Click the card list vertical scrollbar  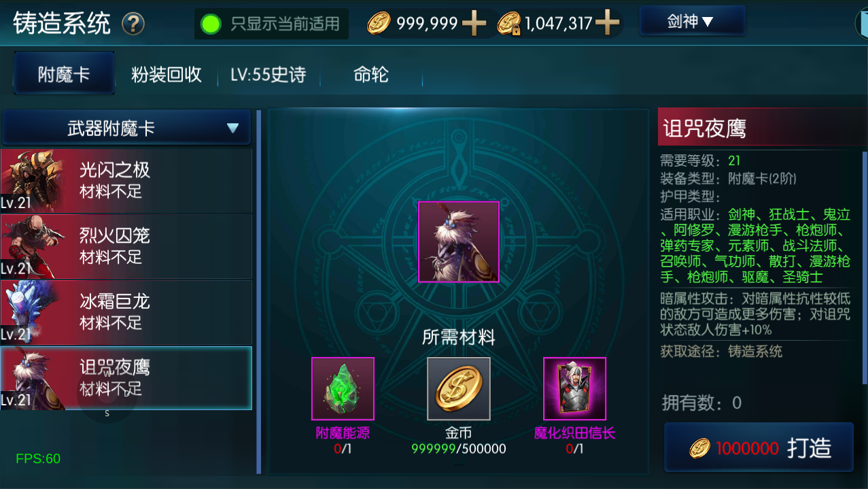pos(258,291)
